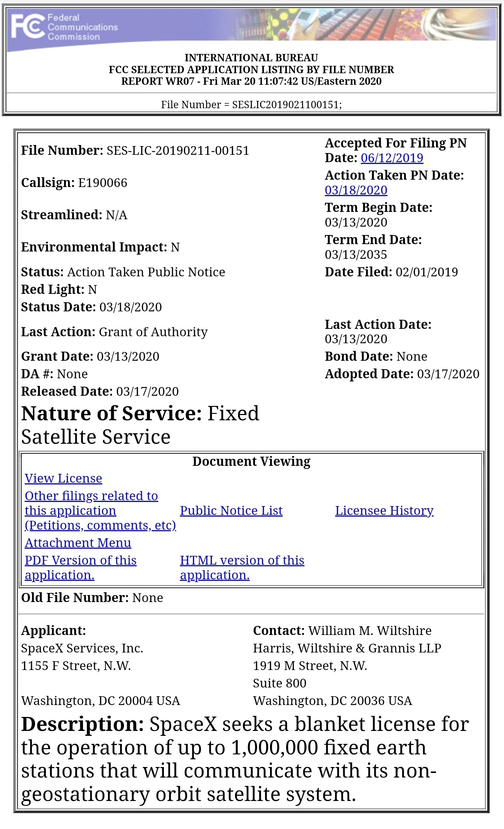This screenshot has width=504, height=829.
Task: Click the file number SES-LIC-20190211-00151
Action: point(178,151)
